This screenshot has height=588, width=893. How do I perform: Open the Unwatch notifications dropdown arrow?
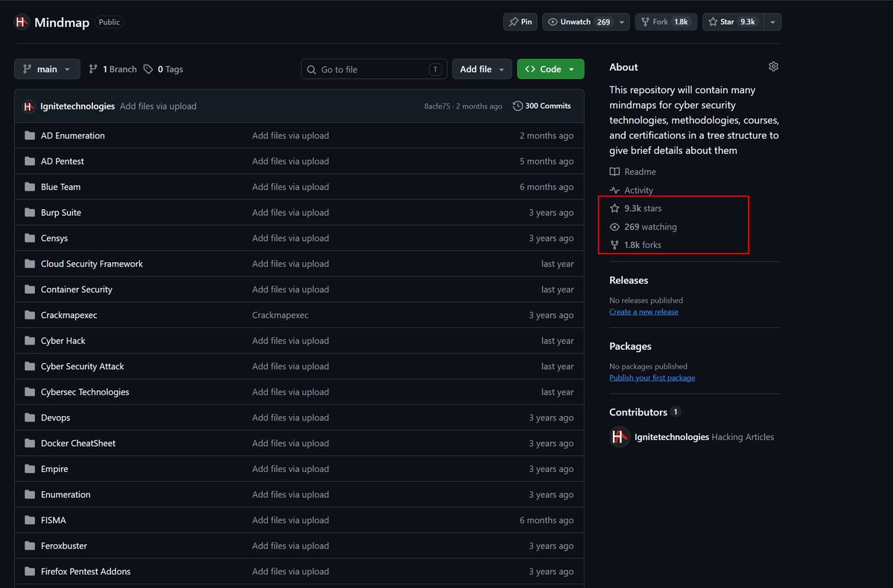[x=622, y=22]
